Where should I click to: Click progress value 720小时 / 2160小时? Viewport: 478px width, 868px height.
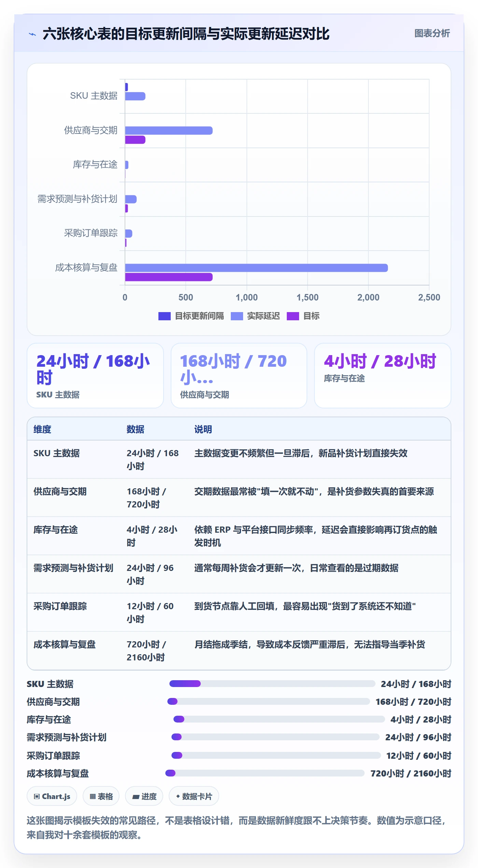coord(411,773)
